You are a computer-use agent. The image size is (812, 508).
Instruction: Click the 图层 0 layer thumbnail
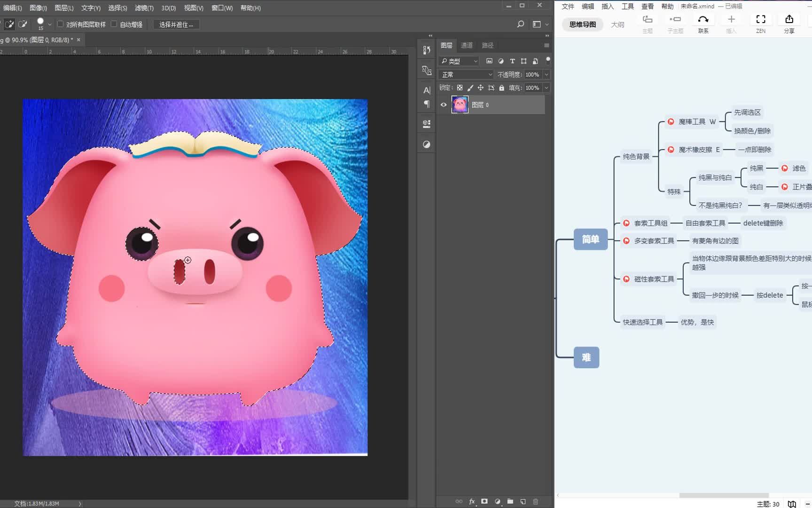(x=460, y=104)
